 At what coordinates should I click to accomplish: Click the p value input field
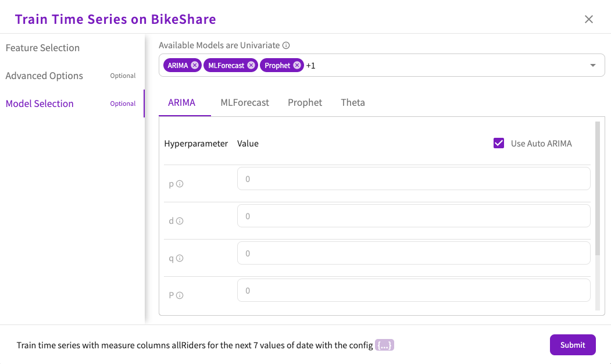point(413,179)
